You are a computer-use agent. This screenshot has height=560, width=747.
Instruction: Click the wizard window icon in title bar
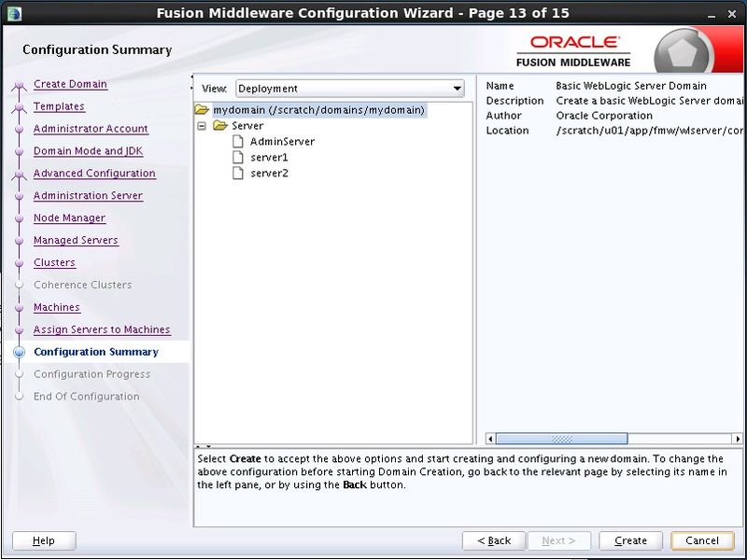tap(14, 13)
